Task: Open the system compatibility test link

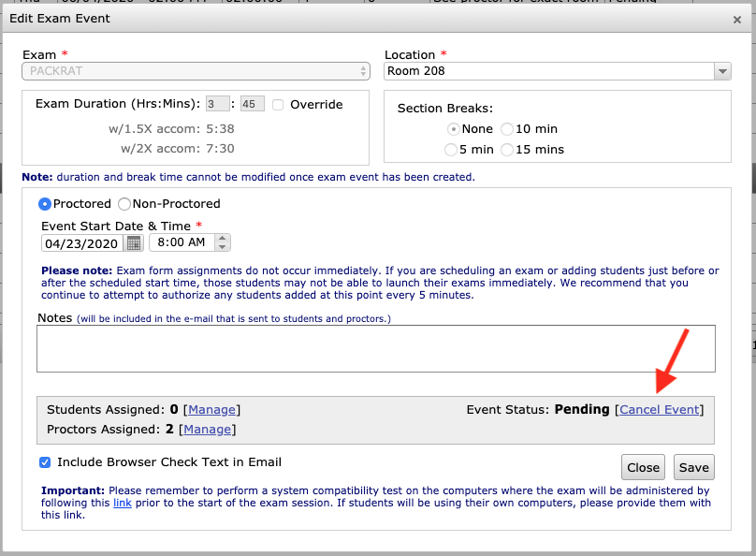Action: (x=123, y=503)
